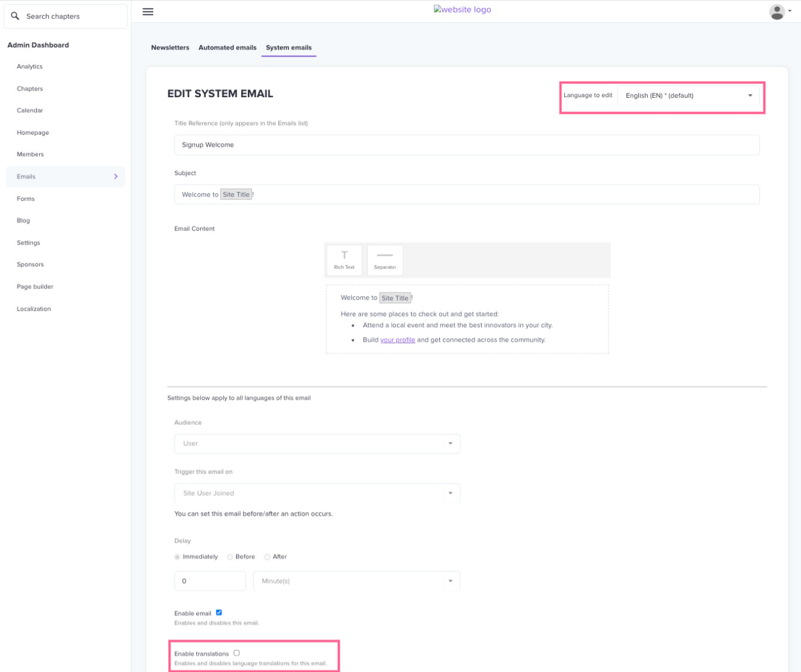Screen dimensions: 801x672
Task: Expand the Emails sidebar chevron
Action: click(116, 176)
